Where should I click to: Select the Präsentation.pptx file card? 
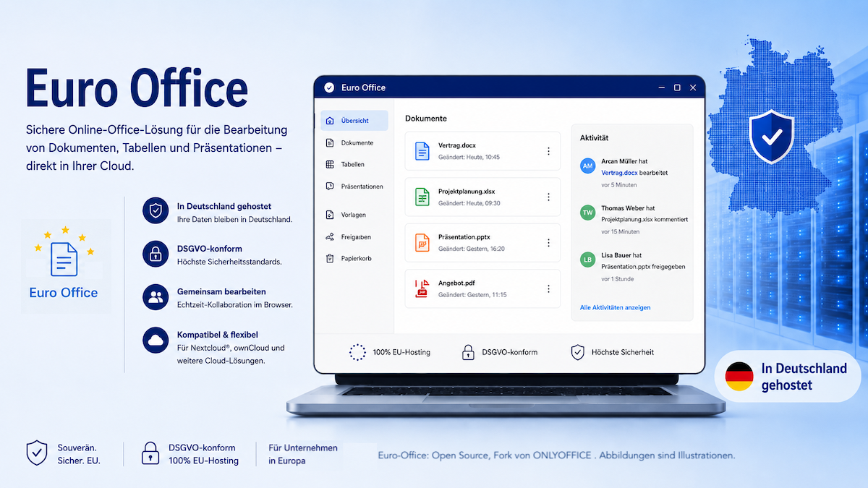[482, 243]
